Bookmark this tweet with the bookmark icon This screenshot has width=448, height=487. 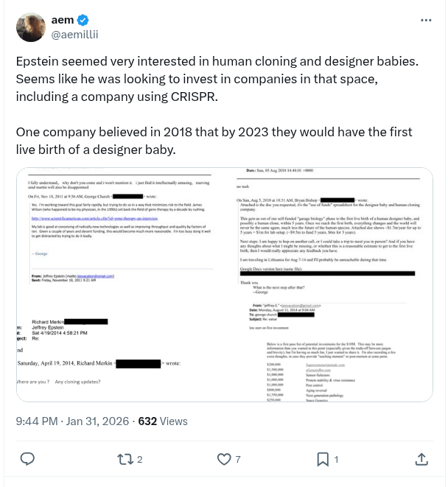(x=323, y=459)
